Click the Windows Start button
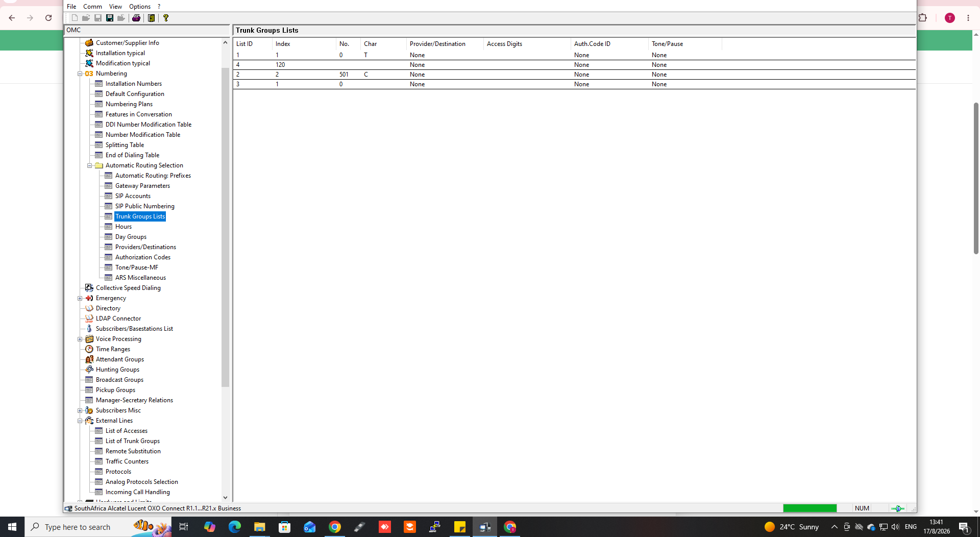This screenshot has width=980, height=537. click(x=12, y=527)
